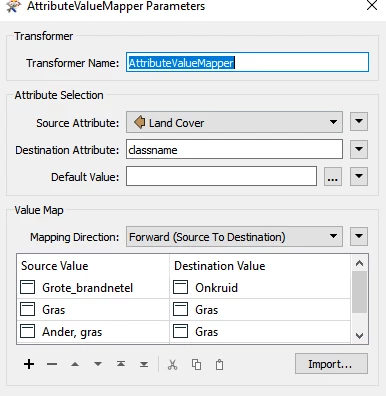The width and height of the screenshot is (386, 396).
Task: Add a new value map row
Action: (29, 364)
